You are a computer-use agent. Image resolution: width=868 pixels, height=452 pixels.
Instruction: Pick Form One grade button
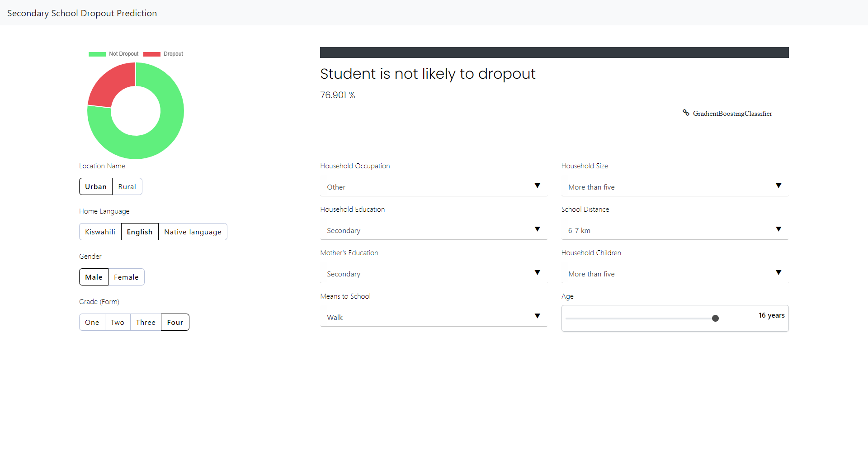(92, 322)
